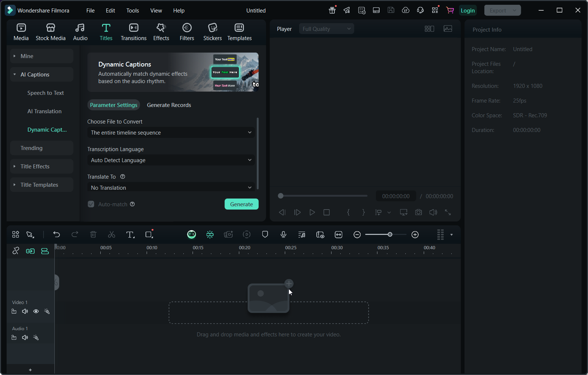Click the cloud upload icon
Viewport: 588px width, 375px height.
pos(406,10)
